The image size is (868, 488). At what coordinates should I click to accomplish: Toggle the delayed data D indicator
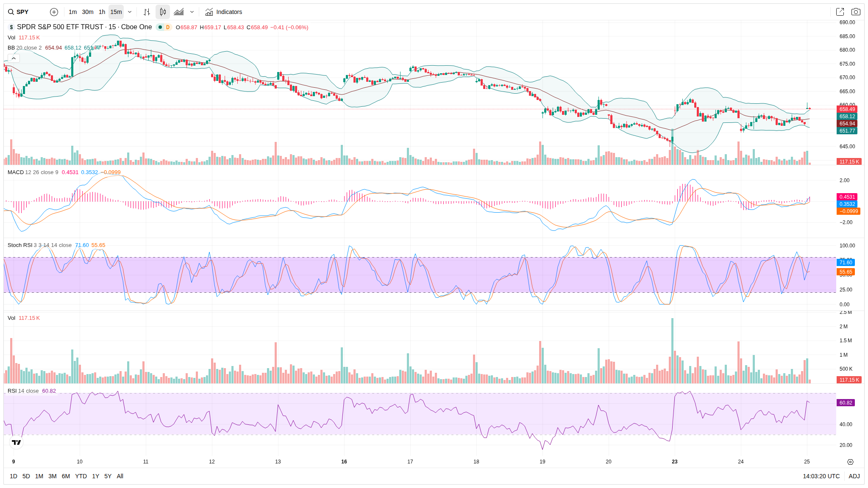[168, 27]
